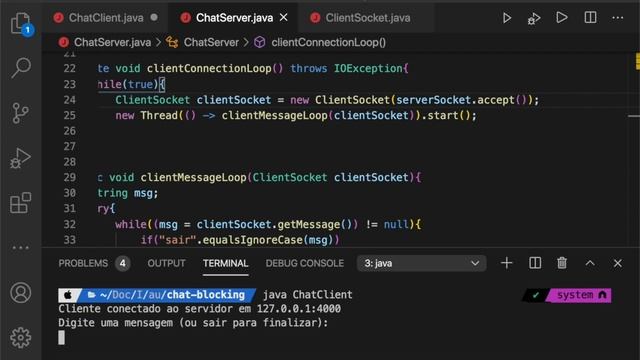This screenshot has width=640, height=360.
Task: Click line number 32 in the gutter
Action: (70, 224)
